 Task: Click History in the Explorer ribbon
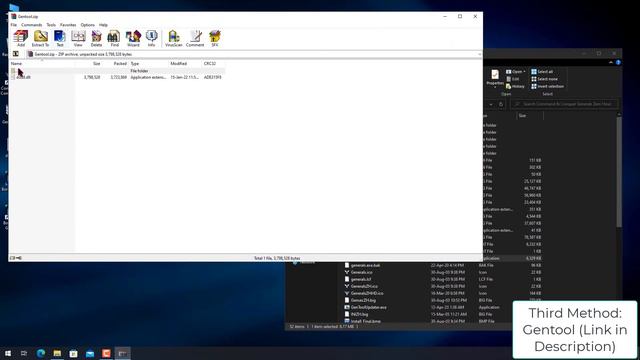[x=515, y=86]
